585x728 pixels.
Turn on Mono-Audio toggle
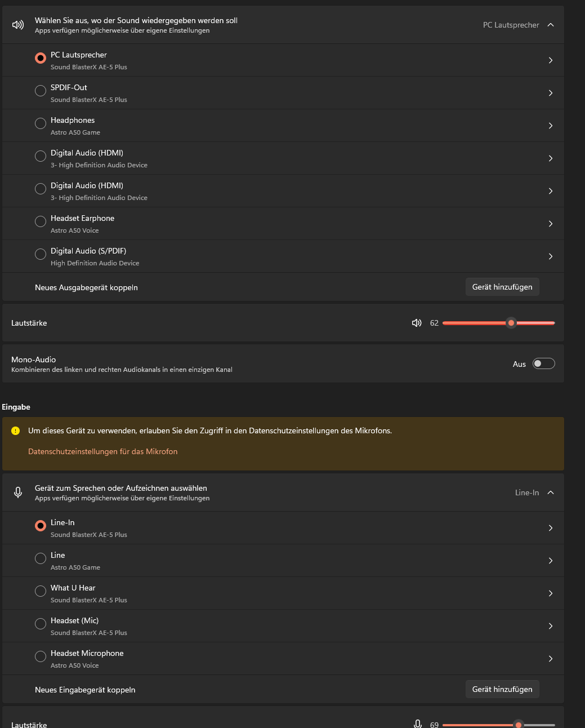pyautogui.click(x=543, y=363)
